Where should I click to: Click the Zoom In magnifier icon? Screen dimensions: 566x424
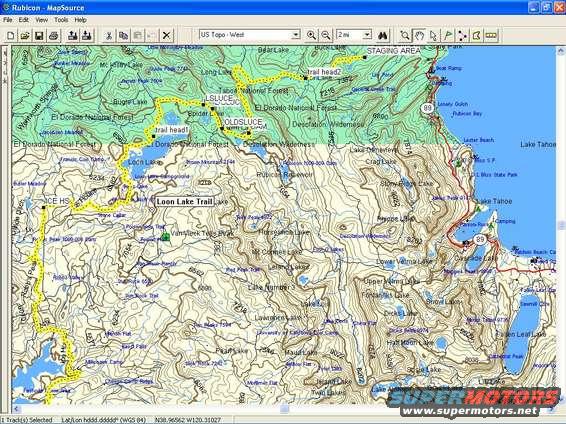coord(311,35)
